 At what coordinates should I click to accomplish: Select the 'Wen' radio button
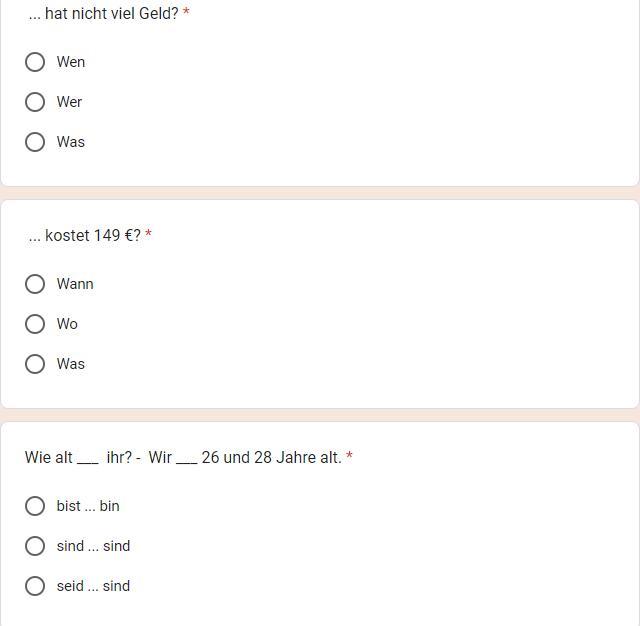pyautogui.click(x=35, y=62)
